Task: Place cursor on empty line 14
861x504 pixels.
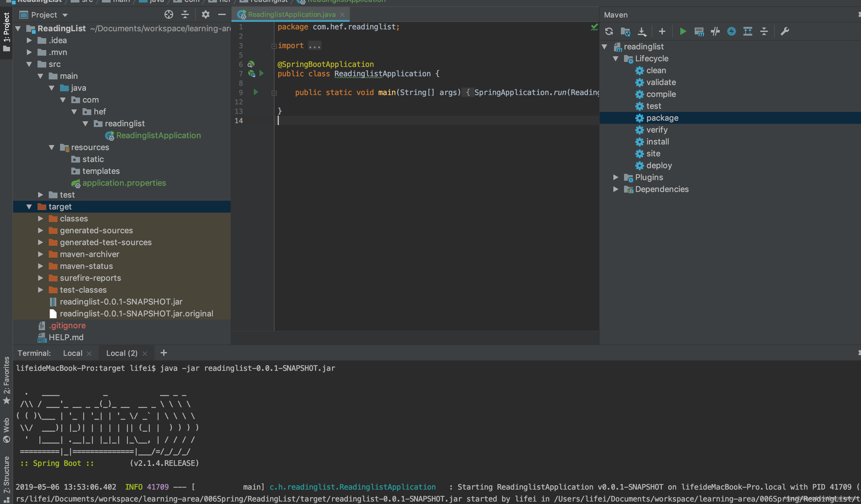Action: coord(437,121)
